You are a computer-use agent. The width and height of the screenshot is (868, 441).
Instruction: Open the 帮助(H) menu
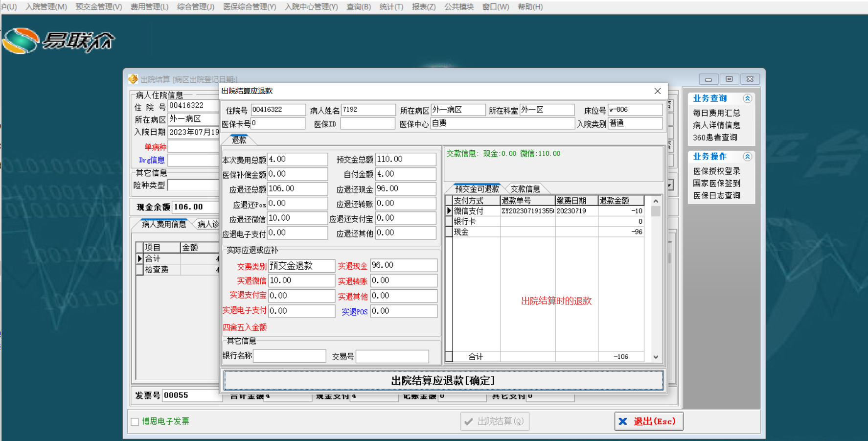530,7
